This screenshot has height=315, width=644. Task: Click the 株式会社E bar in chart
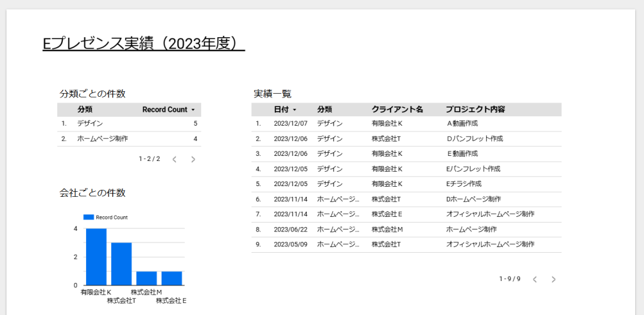pos(172,278)
